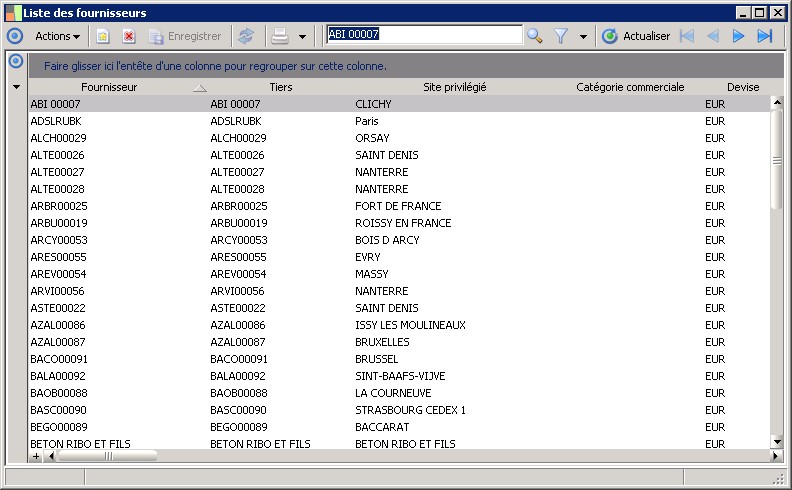Select supplier row ASTE00022
792x490 pixels.
coord(400,308)
